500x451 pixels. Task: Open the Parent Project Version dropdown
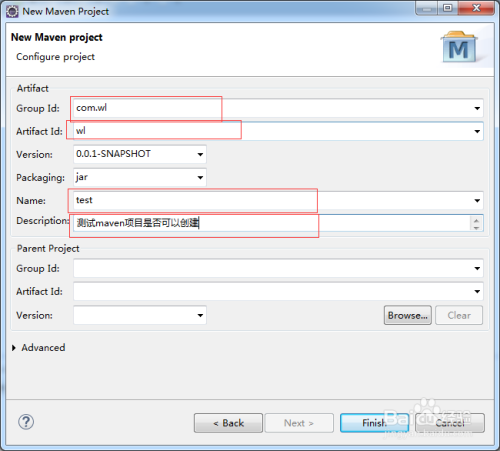pyautogui.click(x=200, y=315)
